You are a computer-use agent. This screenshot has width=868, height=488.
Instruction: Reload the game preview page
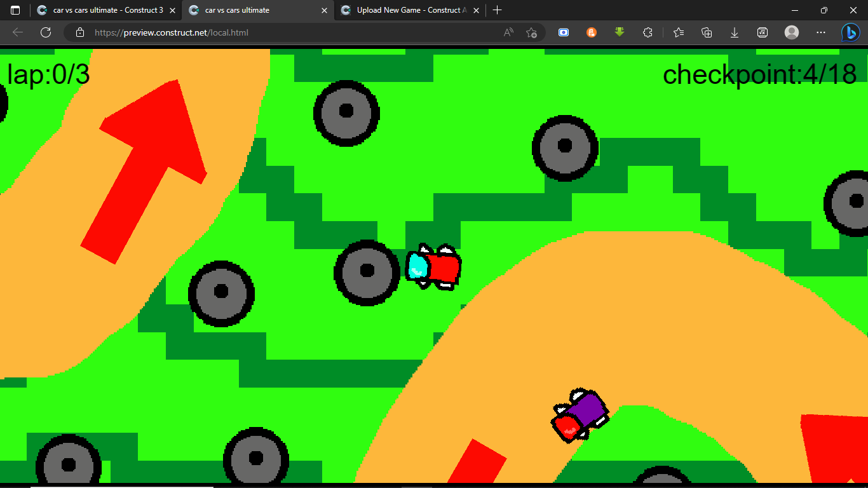45,32
